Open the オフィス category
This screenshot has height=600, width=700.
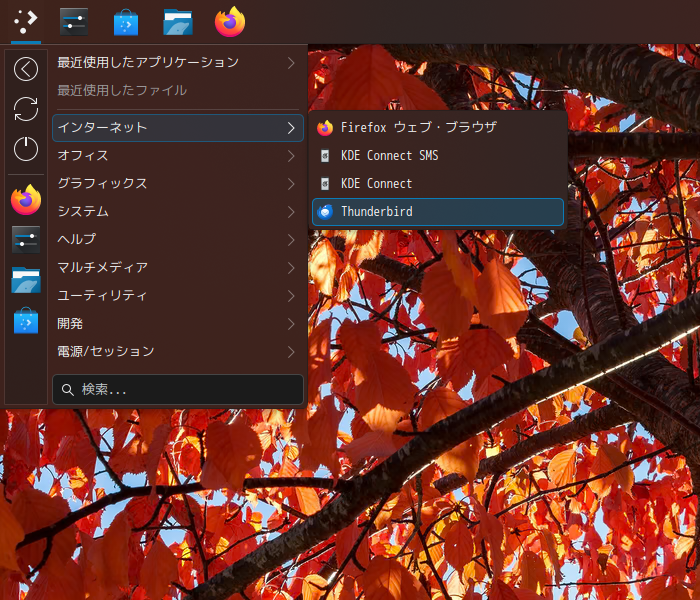pos(178,156)
